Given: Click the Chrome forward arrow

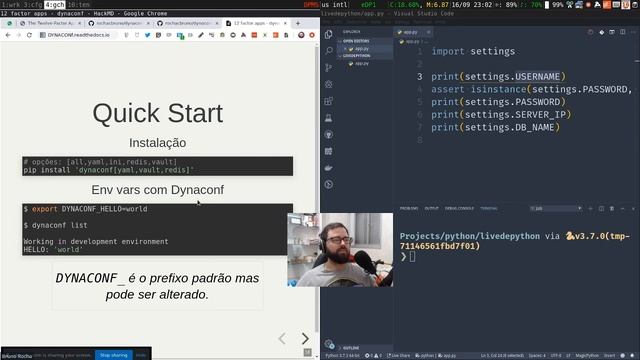Looking at the screenshot, I should click(18, 35).
